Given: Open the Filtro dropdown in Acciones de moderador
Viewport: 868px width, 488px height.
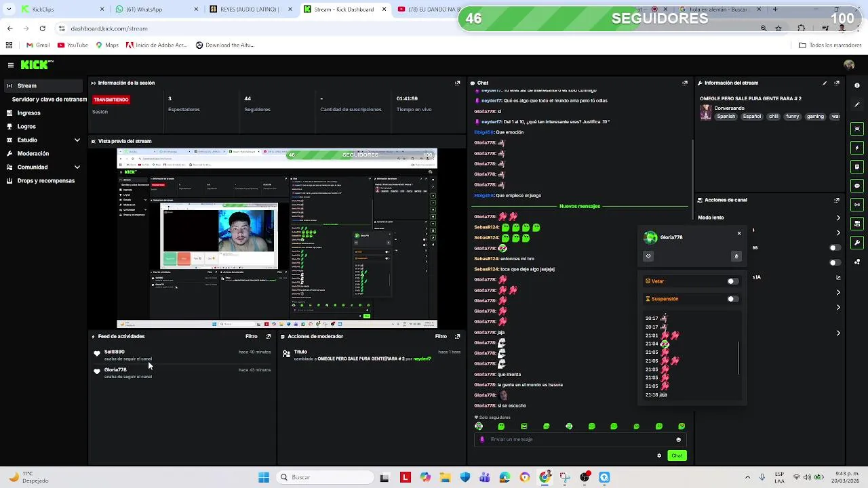Looking at the screenshot, I should (x=441, y=336).
